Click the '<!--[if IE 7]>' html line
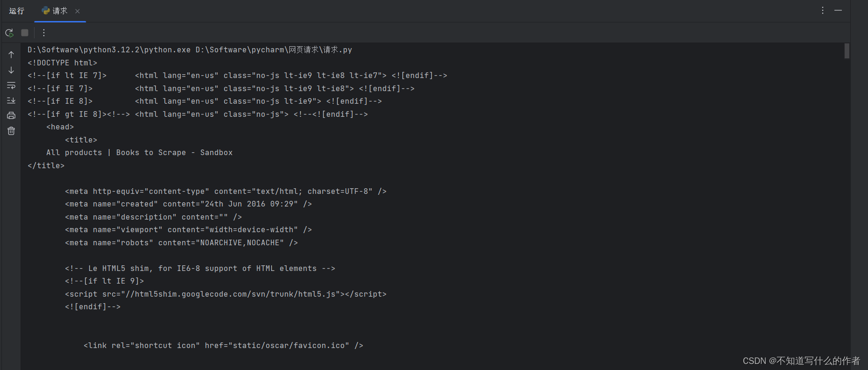 [x=221, y=88]
